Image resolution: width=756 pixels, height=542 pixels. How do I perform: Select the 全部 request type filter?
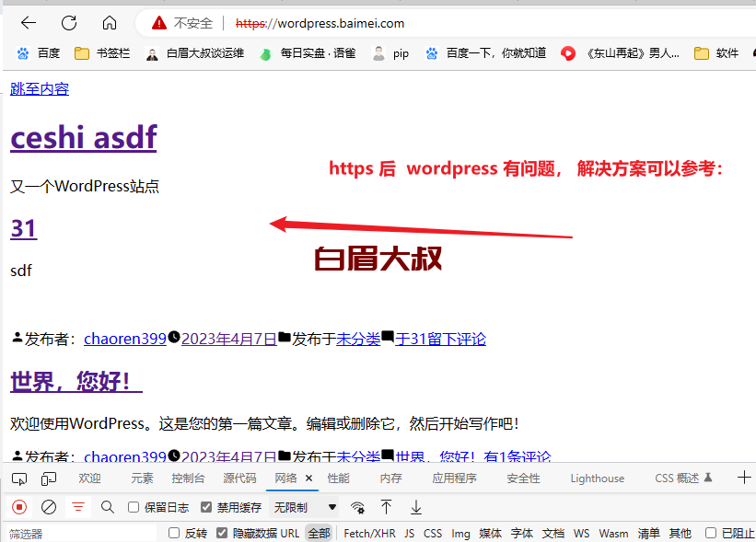320,533
